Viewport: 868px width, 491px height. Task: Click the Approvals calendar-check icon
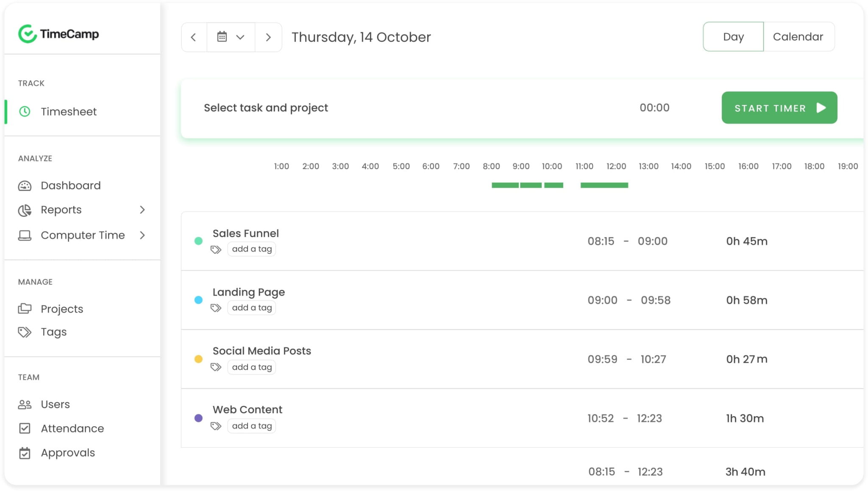(x=25, y=452)
